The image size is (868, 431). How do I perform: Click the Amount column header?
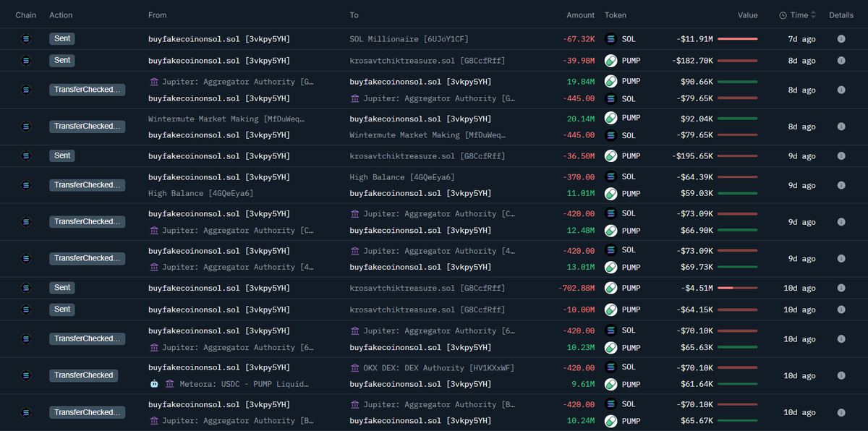tap(581, 15)
